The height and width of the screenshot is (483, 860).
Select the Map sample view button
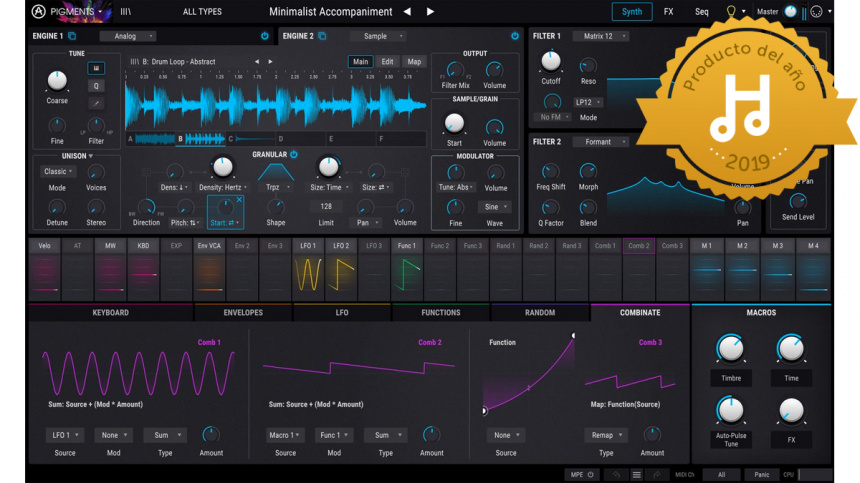tap(414, 61)
